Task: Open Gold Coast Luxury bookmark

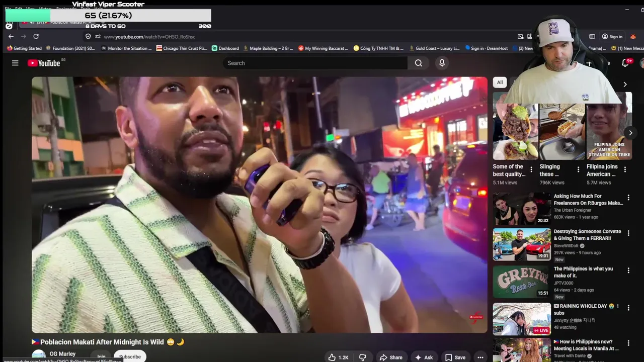Action: click(434, 48)
